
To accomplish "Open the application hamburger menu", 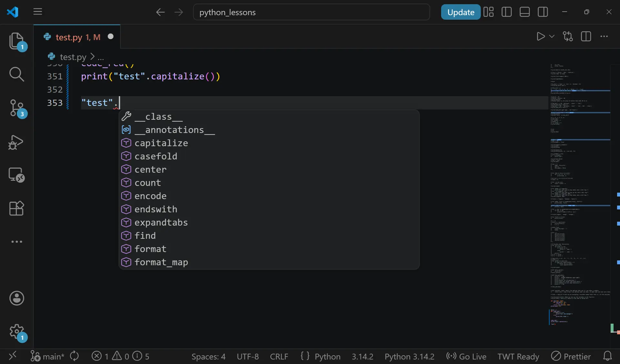I will 38,12.
